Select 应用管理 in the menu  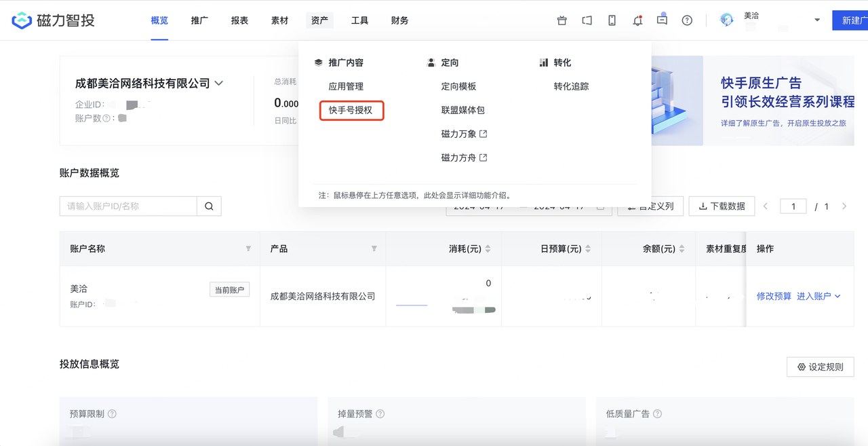pos(346,87)
